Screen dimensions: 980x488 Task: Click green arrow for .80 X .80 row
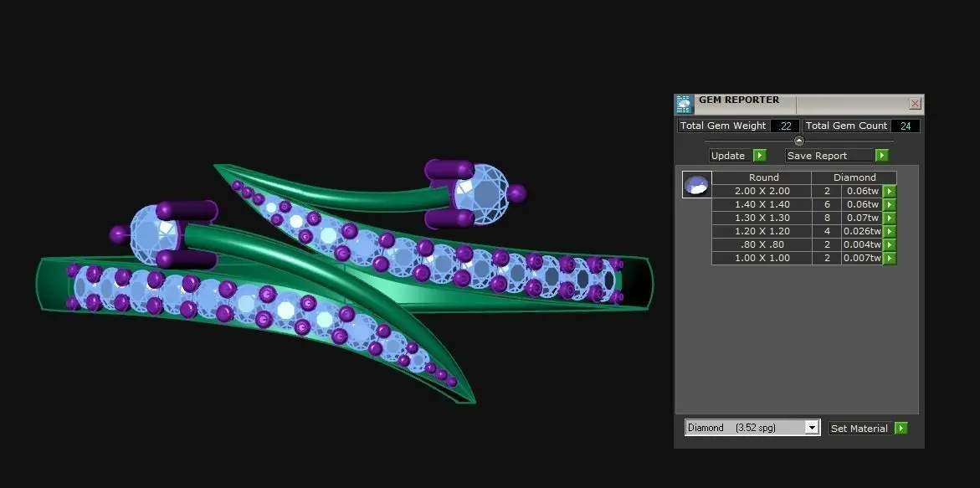point(889,245)
